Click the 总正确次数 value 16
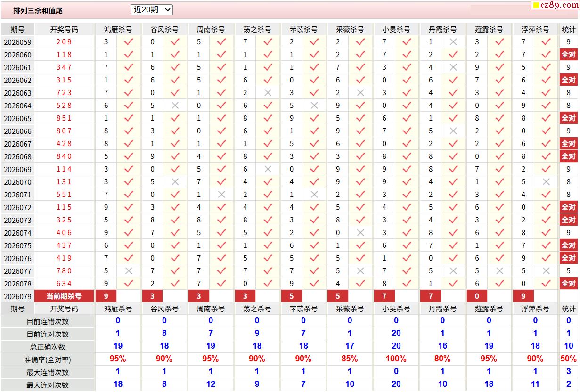580x392 pixels. [x=442, y=346]
